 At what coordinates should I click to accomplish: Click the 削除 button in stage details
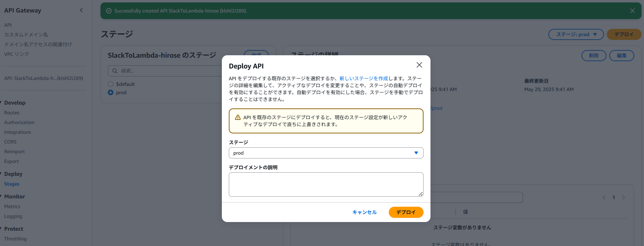[594, 56]
